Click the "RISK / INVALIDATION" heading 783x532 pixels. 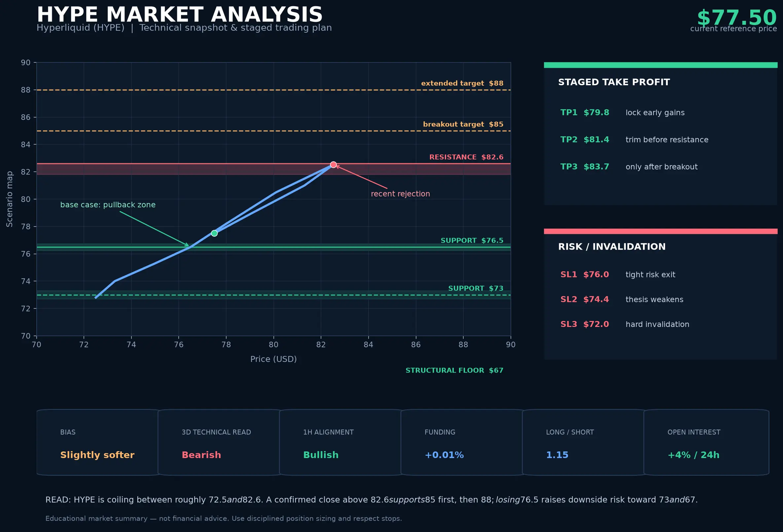(x=612, y=247)
